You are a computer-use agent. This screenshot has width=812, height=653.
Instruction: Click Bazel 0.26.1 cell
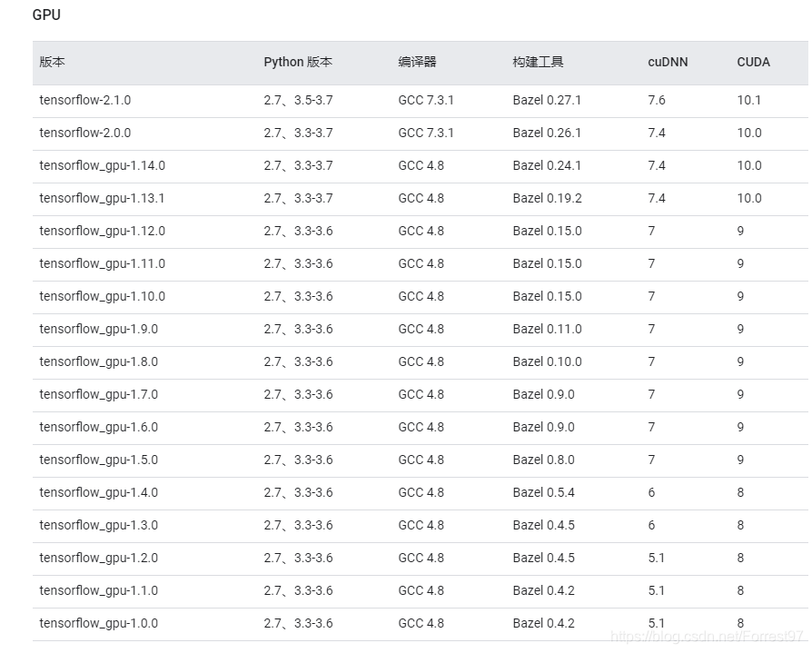coord(547,133)
